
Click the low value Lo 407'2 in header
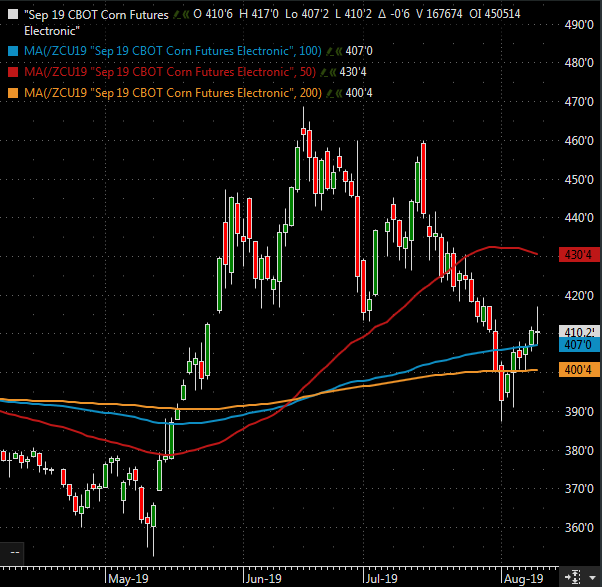tap(307, 14)
